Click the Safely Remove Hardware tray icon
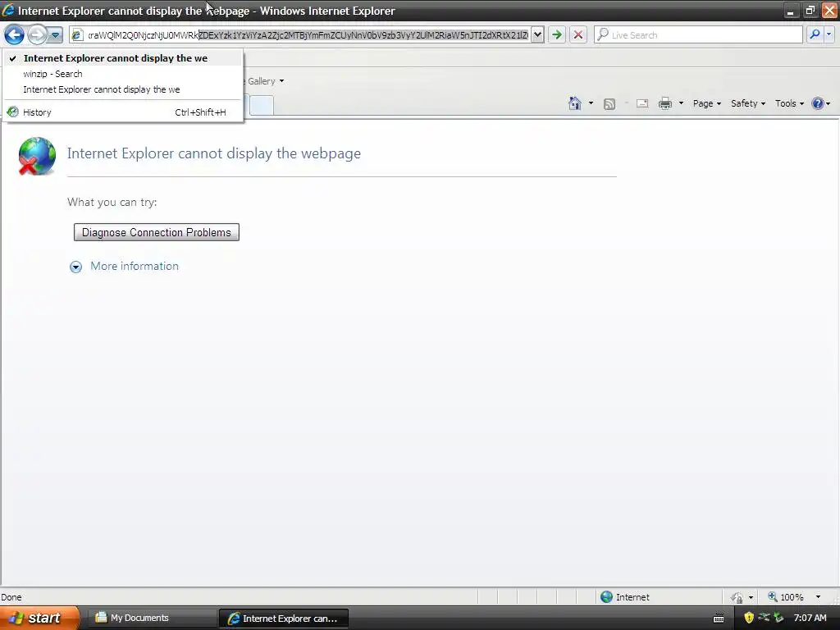The height and width of the screenshot is (630, 840). 778,618
